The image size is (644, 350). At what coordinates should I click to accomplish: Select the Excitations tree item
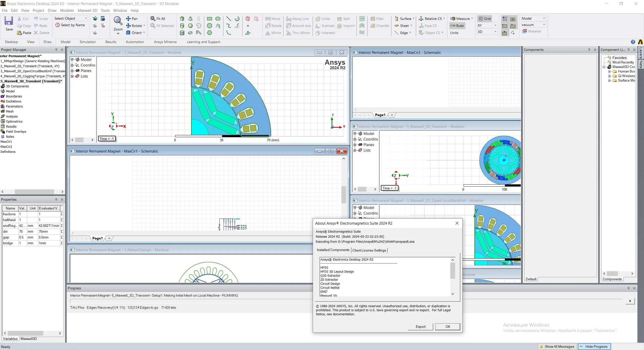click(x=13, y=101)
